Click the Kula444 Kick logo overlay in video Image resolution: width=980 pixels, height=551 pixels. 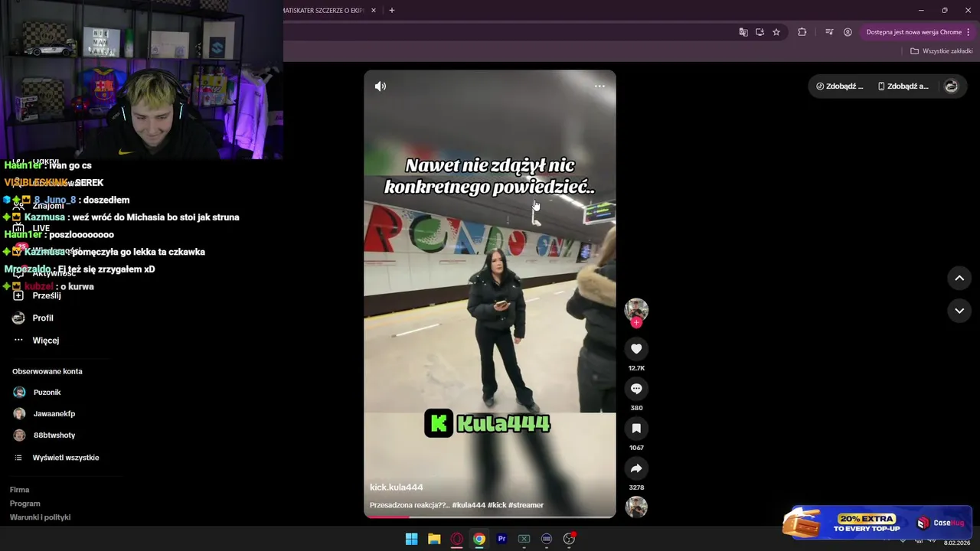pyautogui.click(x=488, y=423)
